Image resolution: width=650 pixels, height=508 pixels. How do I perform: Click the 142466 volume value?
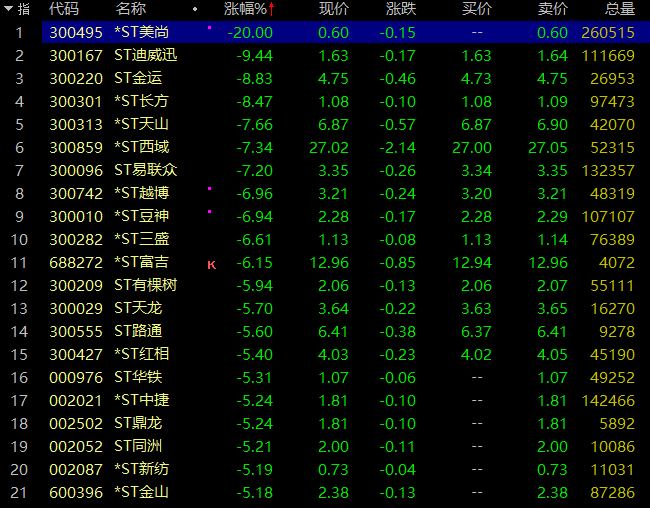608,401
